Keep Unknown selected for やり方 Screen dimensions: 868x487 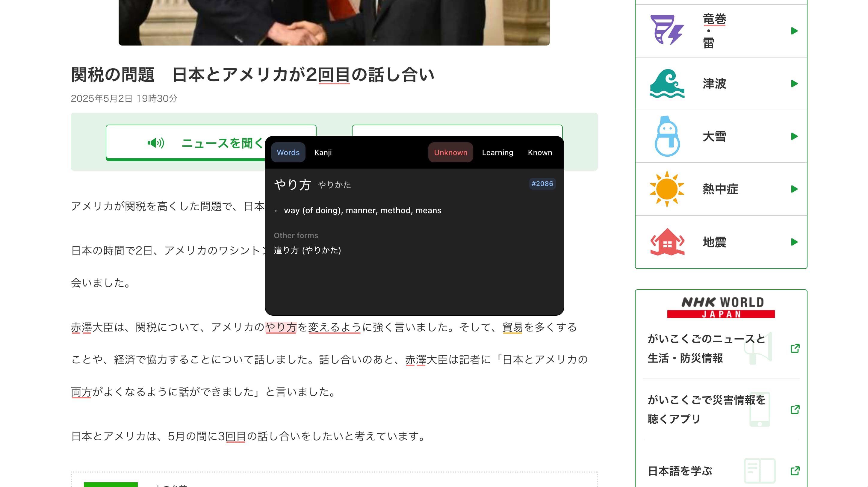(450, 152)
